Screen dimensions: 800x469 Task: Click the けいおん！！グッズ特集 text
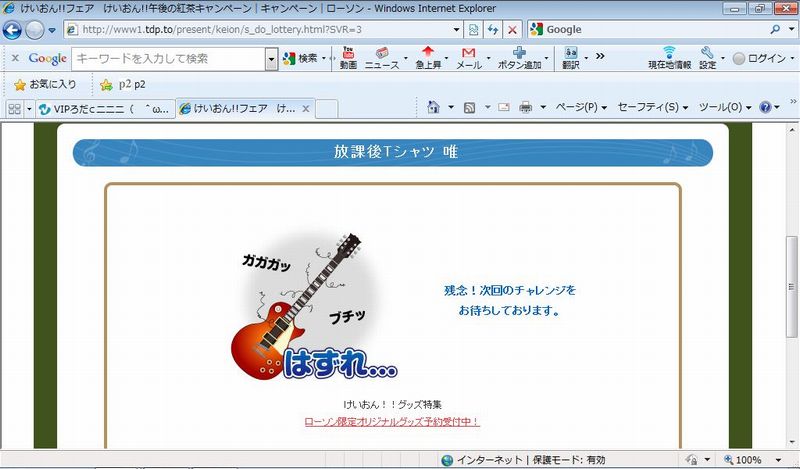tap(392, 405)
